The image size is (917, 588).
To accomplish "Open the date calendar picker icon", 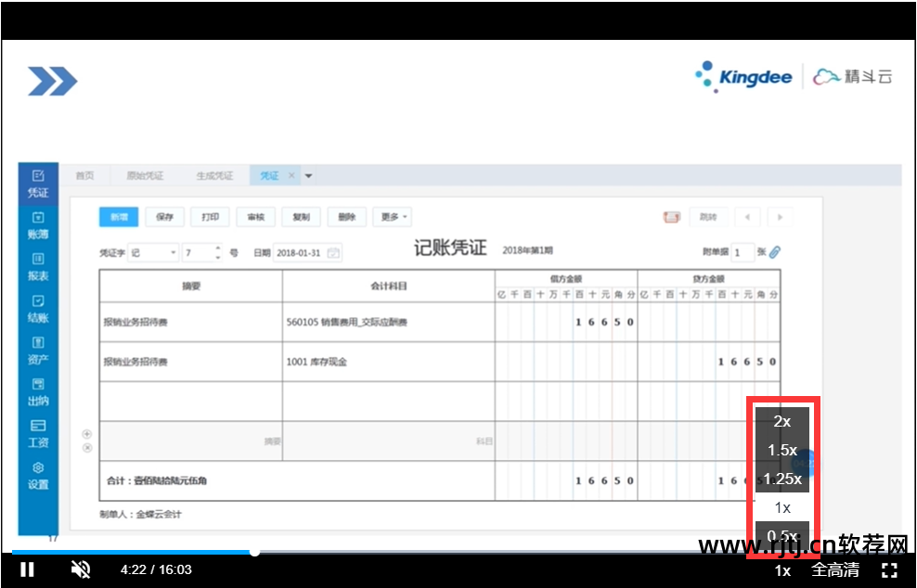I will pos(333,252).
